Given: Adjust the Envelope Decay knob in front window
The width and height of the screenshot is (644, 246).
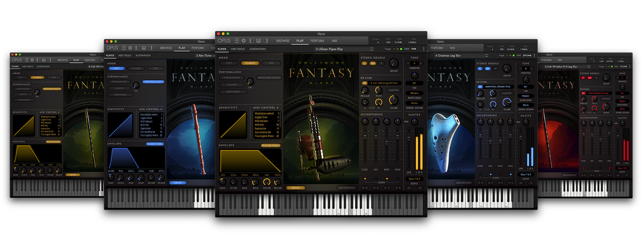Looking at the screenshot, I should (x=255, y=182).
